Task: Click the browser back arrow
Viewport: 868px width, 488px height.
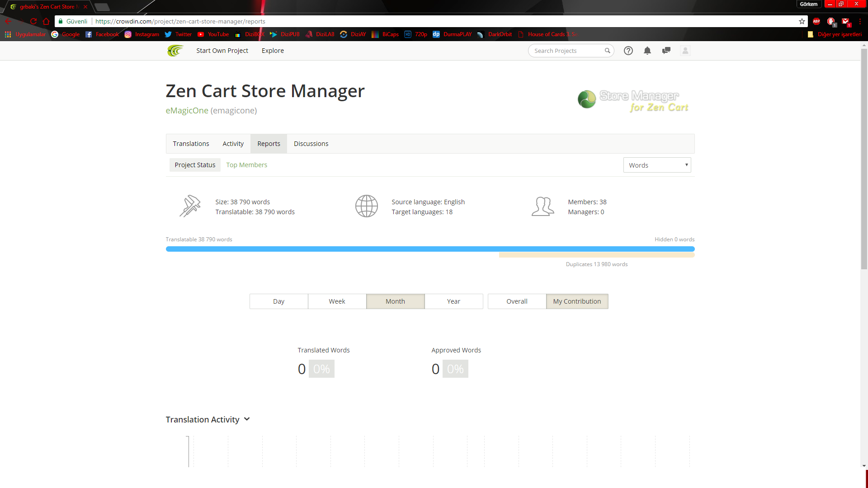Action: click(8, 21)
